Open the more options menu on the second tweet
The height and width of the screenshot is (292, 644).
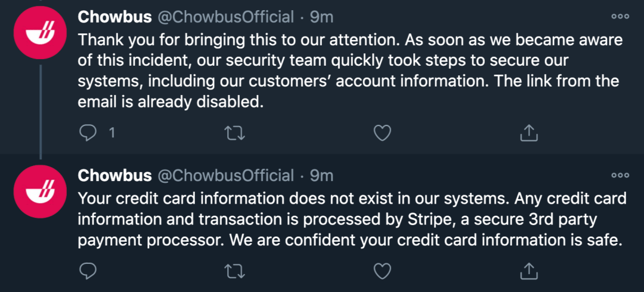tap(621, 176)
